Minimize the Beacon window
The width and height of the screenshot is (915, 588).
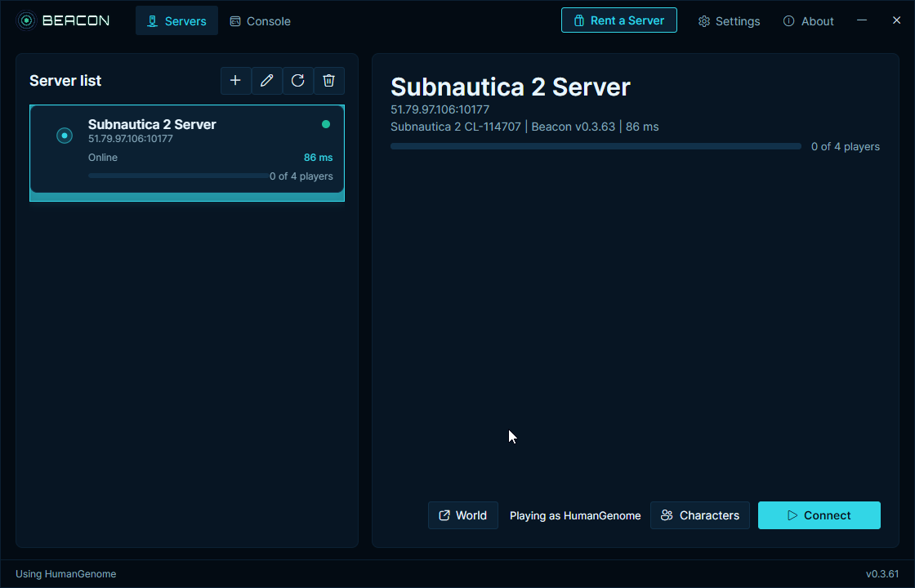coord(862,20)
